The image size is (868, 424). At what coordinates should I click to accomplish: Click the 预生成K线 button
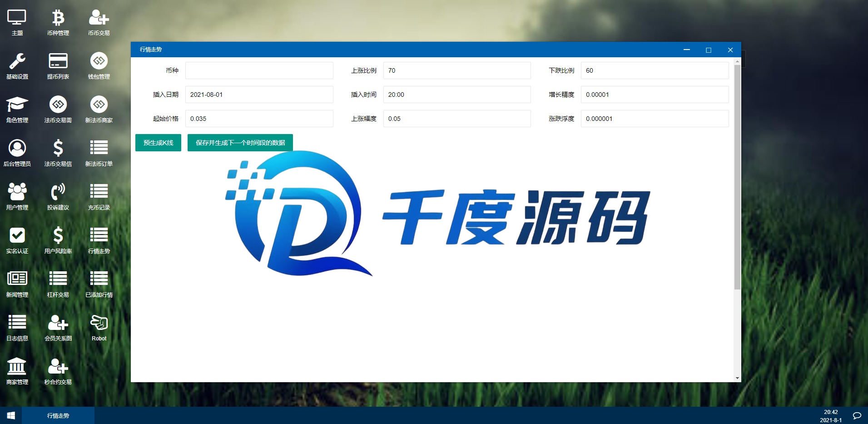tap(158, 143)
